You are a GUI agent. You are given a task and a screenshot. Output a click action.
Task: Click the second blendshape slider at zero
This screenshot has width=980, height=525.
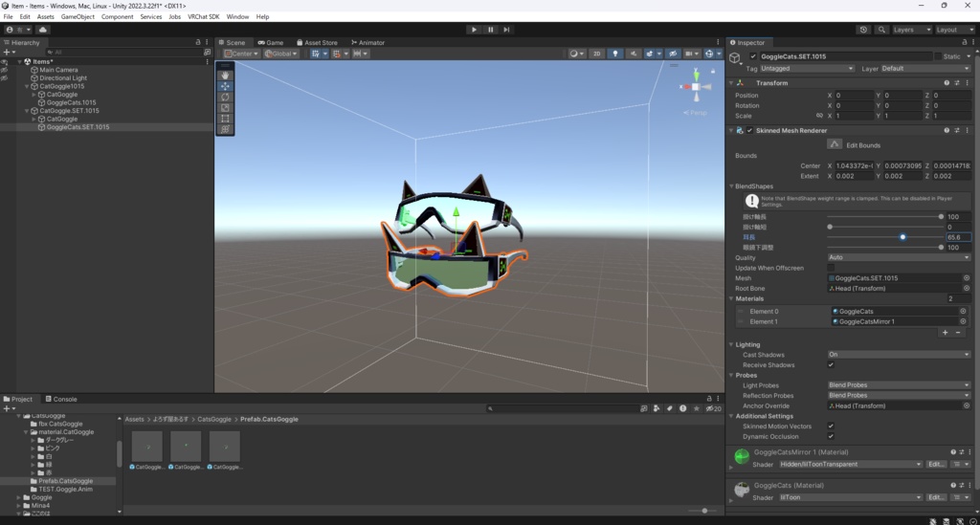pos(830,227)
